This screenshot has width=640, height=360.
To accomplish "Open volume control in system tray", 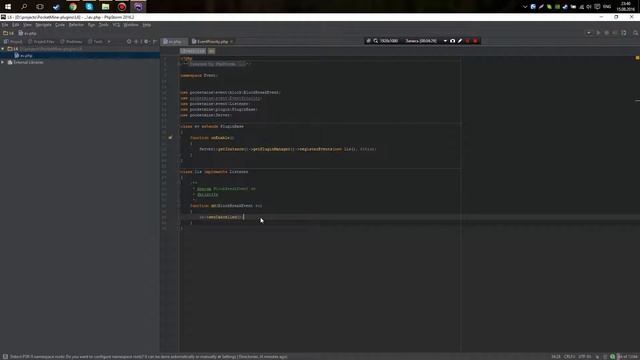I will [589, 7].
